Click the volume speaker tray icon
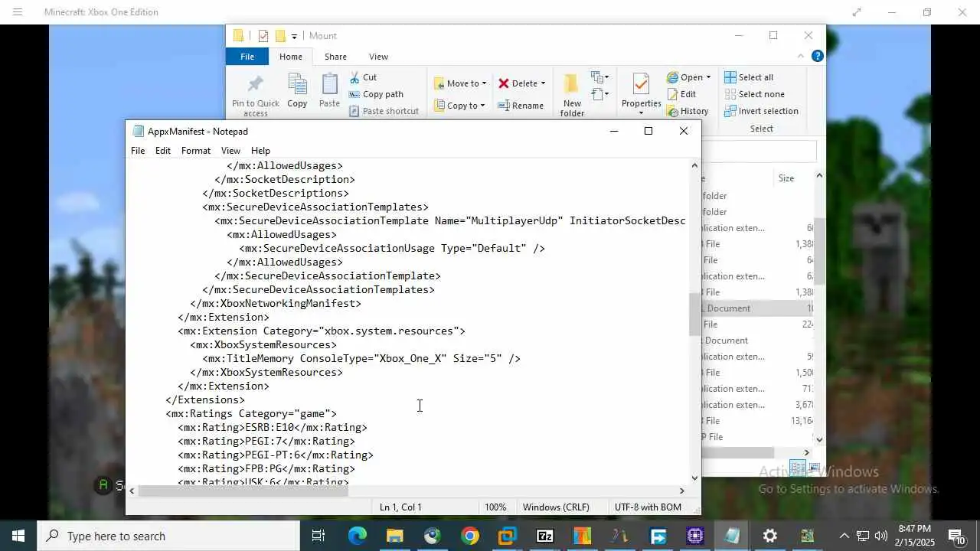Image resolution: width=980 pixels, height=551 pixels. pyautogui.click(x=880, y=536)
